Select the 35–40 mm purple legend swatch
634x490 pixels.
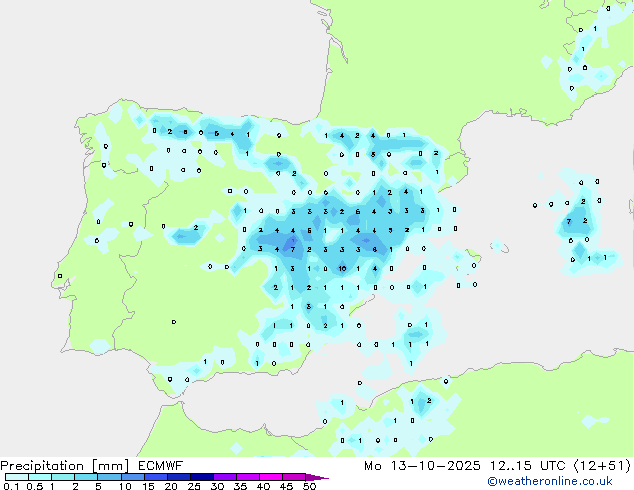(x=247, y=477)
